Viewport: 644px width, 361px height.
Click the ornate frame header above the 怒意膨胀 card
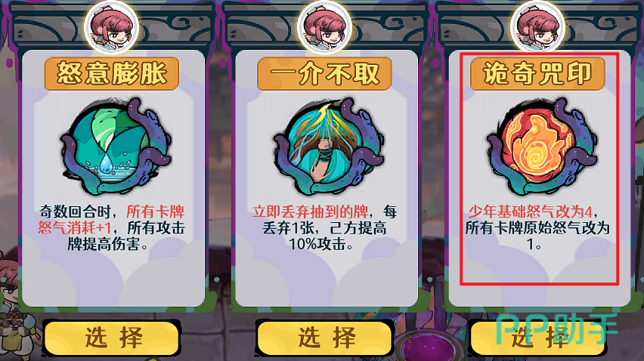pos(112,25)
